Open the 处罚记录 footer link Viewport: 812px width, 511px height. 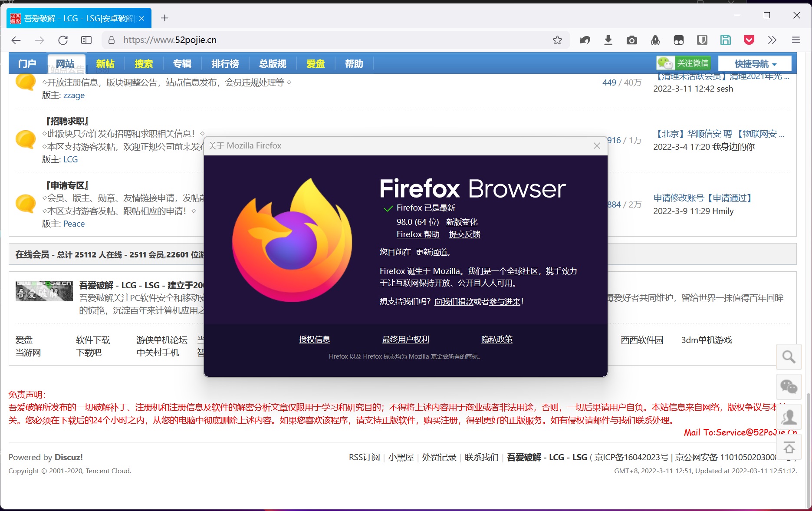click(x=439, y=457)
